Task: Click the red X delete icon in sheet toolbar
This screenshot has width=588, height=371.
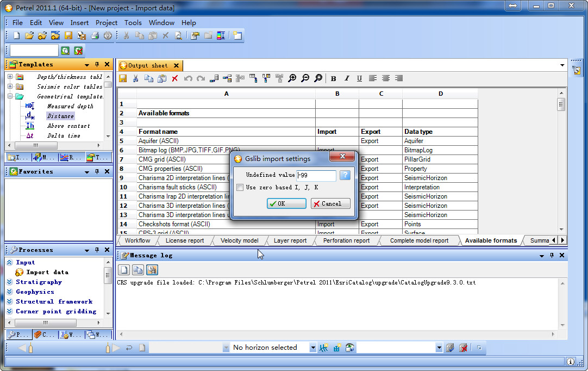Action: tap(175, 78)
